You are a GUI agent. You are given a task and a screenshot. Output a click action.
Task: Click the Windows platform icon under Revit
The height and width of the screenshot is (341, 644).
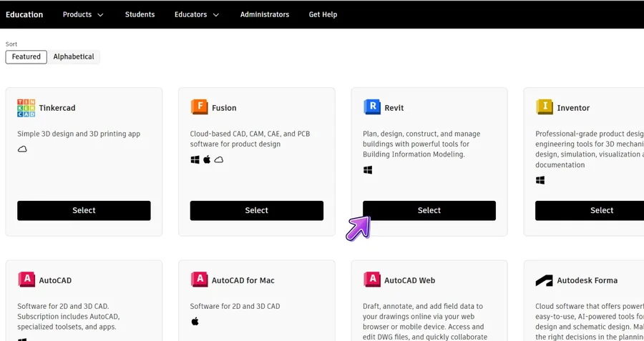(x=368, y=170)
